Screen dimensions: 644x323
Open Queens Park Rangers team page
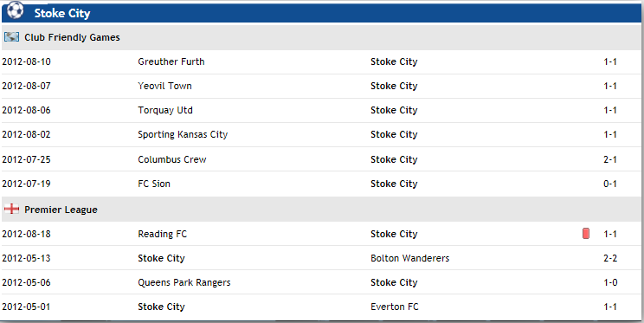184,282
